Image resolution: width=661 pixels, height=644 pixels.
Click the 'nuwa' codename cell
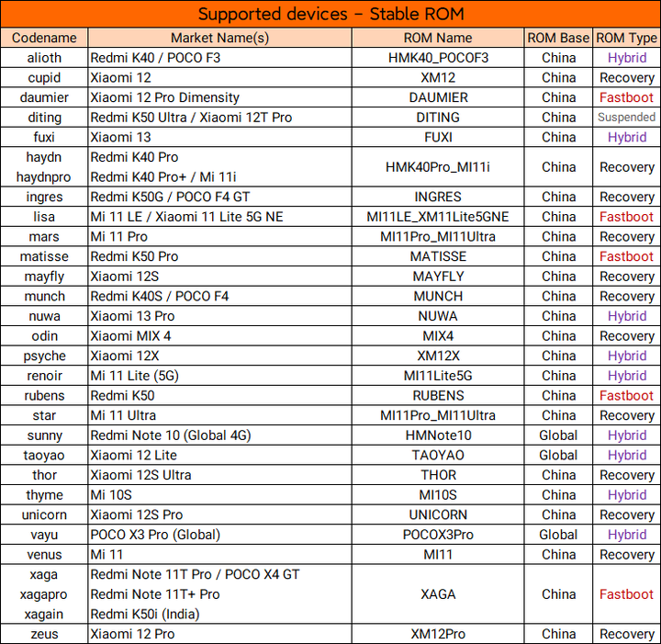pos(44,316)
